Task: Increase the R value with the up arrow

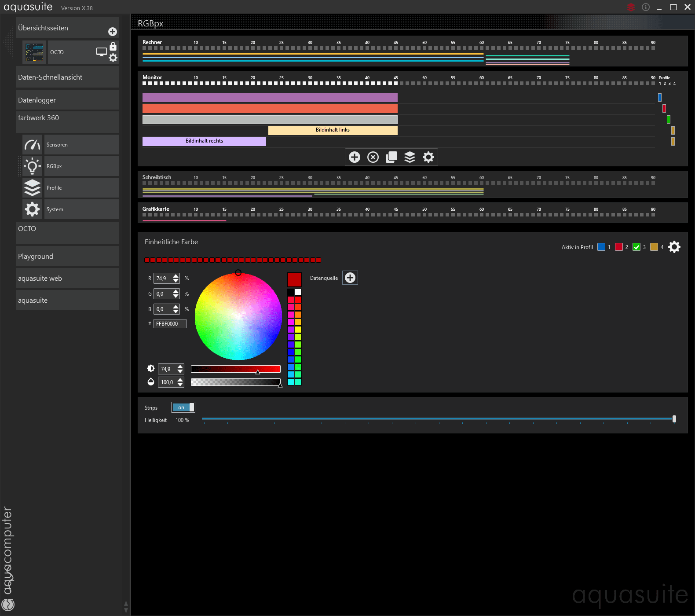Action: point(176,276)
